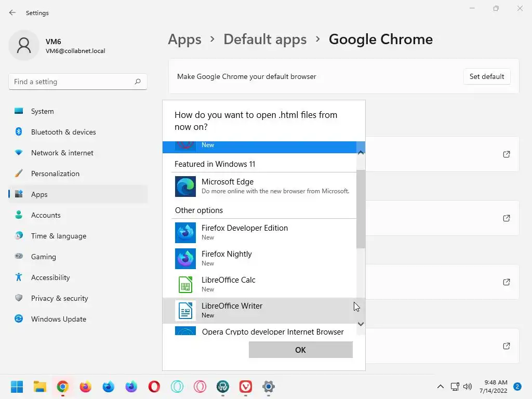Open Time & language settings
This screenshot has width=532, height=399.
point(78,236)
